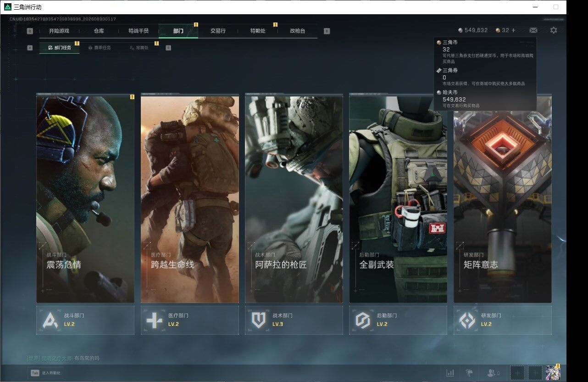Viewport: 588px width, 382px height.
Task: Open the 仓库 tab
Action: [x=99, y=31]
